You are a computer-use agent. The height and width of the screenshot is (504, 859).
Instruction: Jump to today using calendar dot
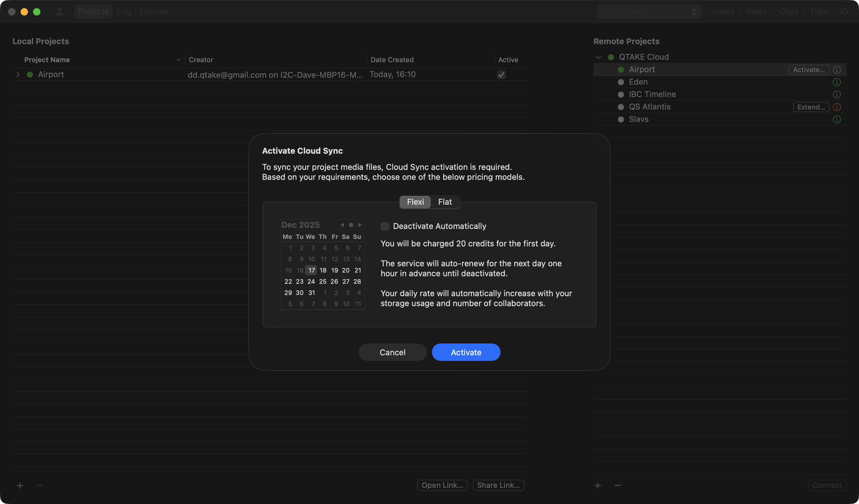(351, 225)
